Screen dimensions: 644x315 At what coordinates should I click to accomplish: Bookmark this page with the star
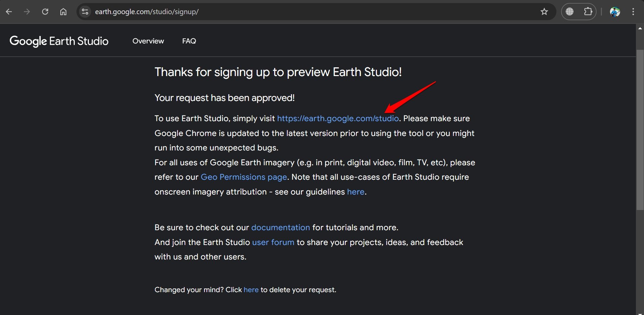pyautogui.click(x=544, y=12)
